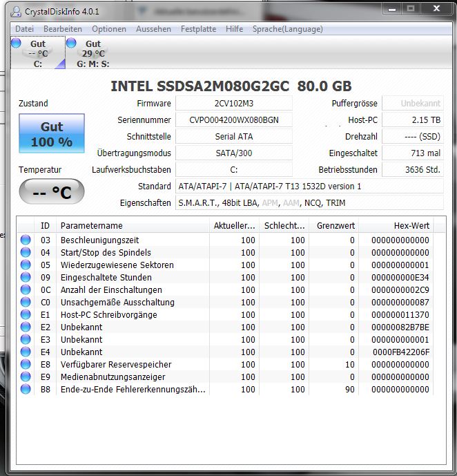Click the Eingeschaltet field 713 mal
457x476 pixels.
click(x=413, y=153)
